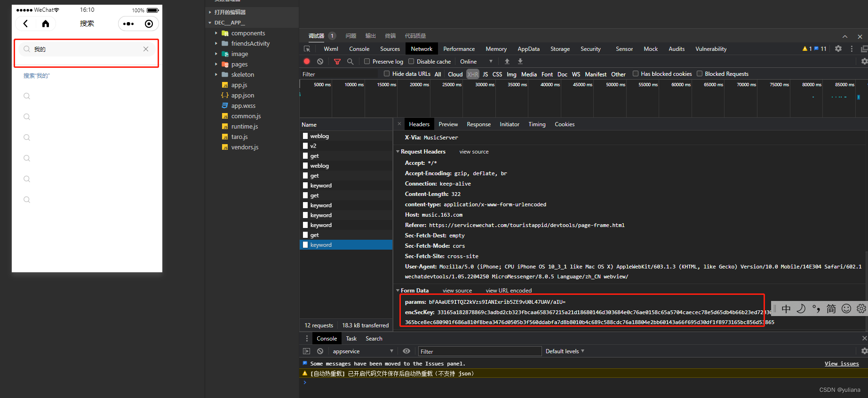This screenshot has height=398, width=868.
Task: Open the Response tab of request details
Action: coord(478,124)
